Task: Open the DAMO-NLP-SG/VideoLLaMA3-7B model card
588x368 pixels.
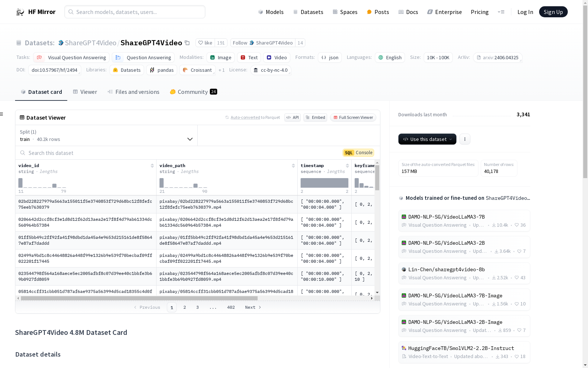Action: (x=464, y=221)
